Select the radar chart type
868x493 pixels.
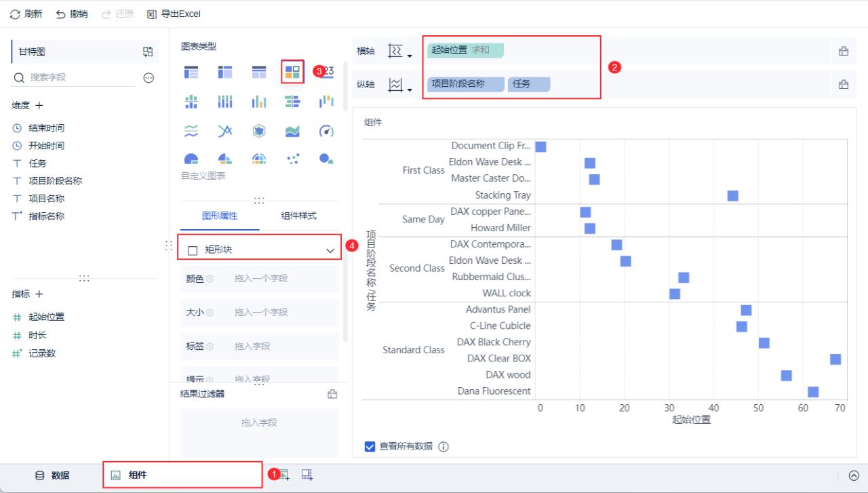259,131
